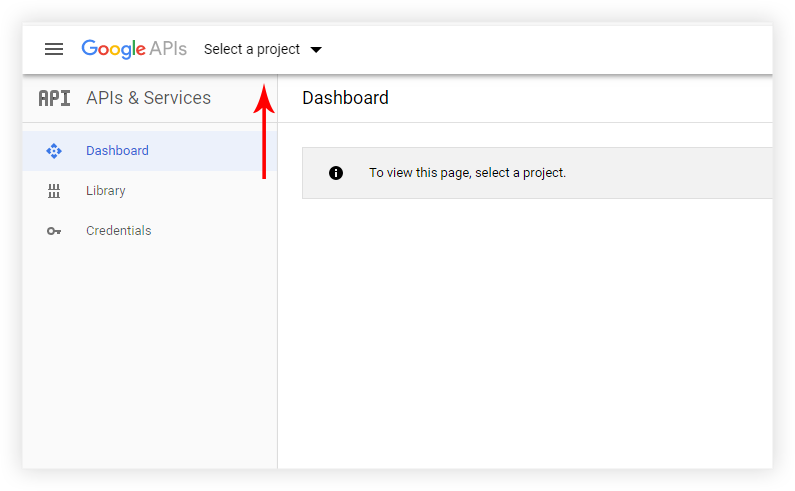
Task: Go to the Credentials sidebar label
Action: point(118,231)
